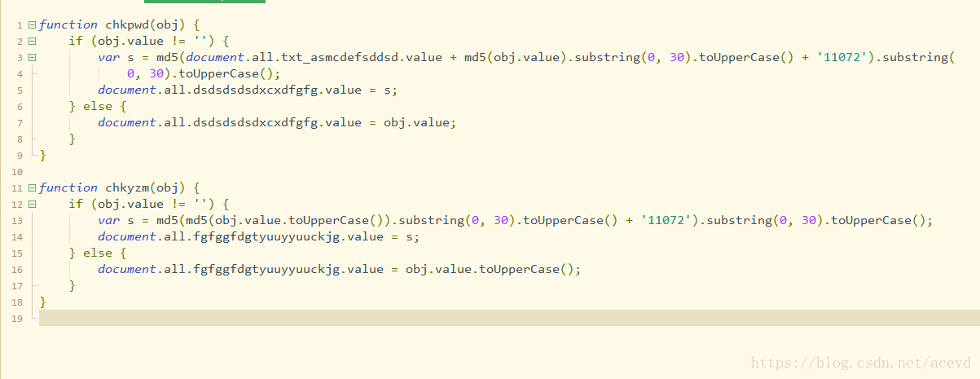Collapse the if block fold marker on line 12
The height and width of the screenshot is (379, 980).
tap(33, 205)
